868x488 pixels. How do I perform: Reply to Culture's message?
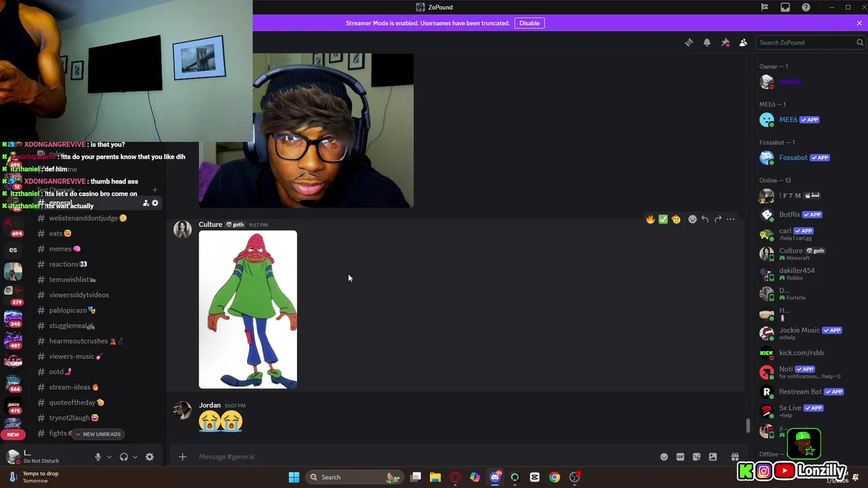705,219
